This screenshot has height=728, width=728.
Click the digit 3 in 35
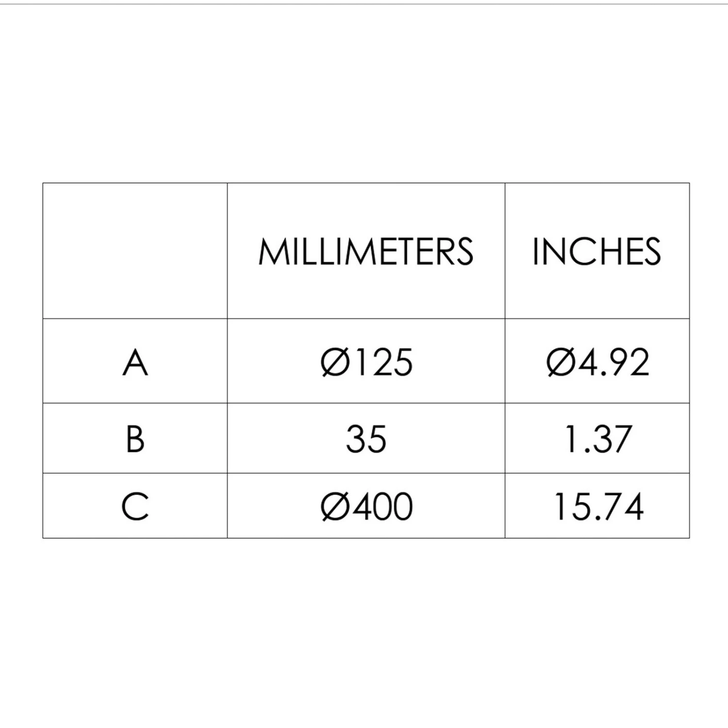356,439
